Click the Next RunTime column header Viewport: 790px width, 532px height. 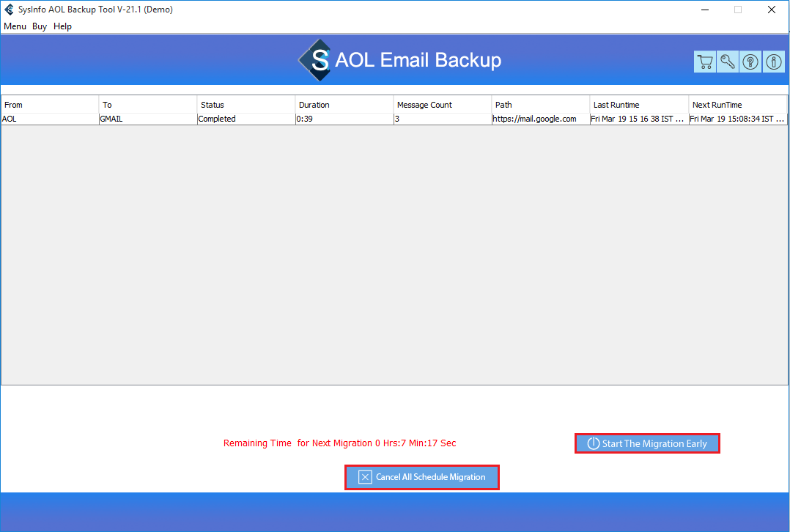coord(737,105)
